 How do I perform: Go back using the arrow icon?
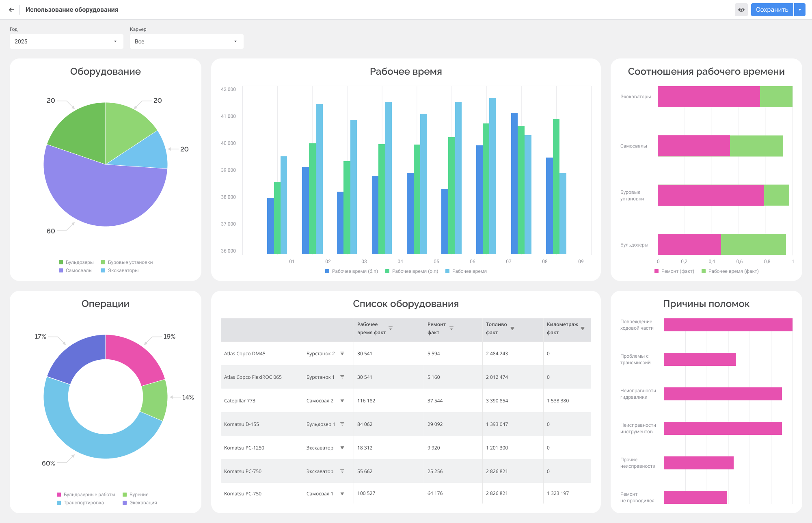[11, 10]
